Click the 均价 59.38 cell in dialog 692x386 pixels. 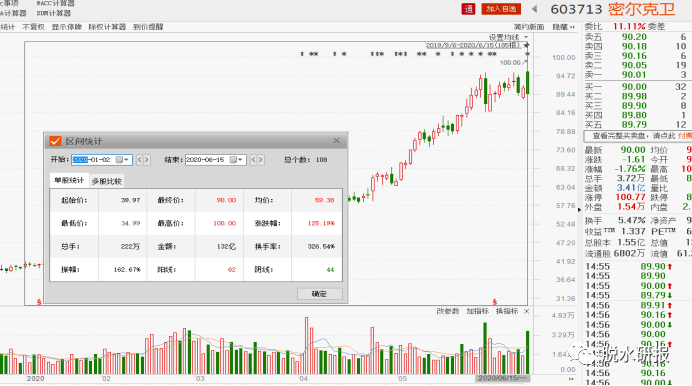tap(324, 200)
